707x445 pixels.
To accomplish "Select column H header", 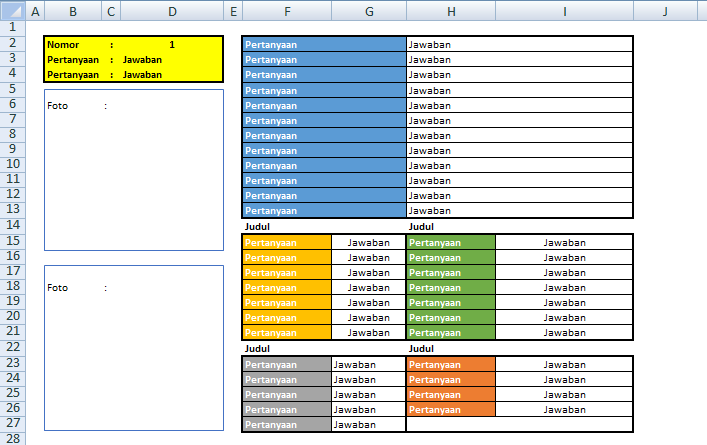I will [451, 11].
